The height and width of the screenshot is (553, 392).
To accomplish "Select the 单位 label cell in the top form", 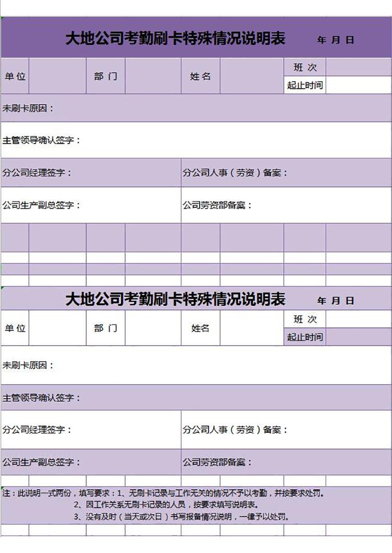I will click(x=15, y=76).
